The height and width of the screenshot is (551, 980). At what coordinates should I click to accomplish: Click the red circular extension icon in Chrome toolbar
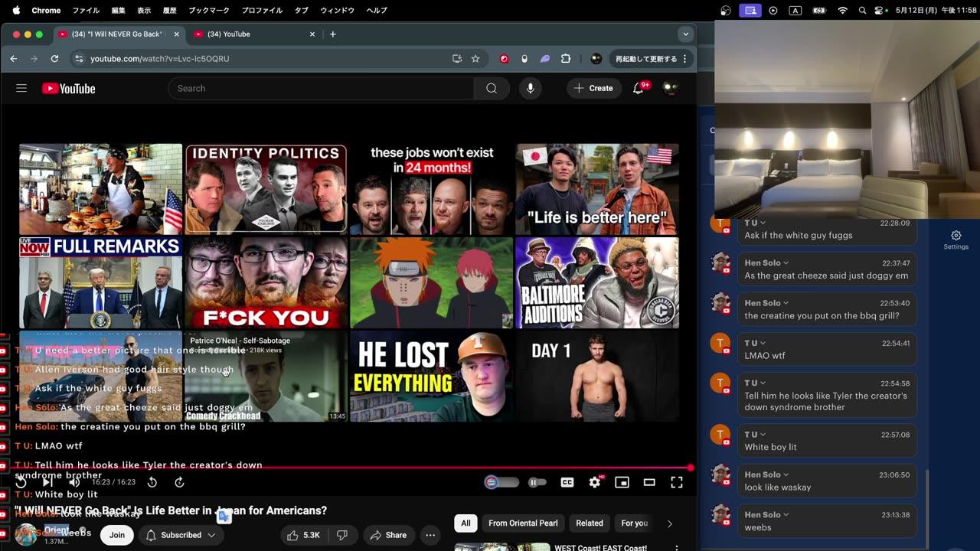(505, 58)
